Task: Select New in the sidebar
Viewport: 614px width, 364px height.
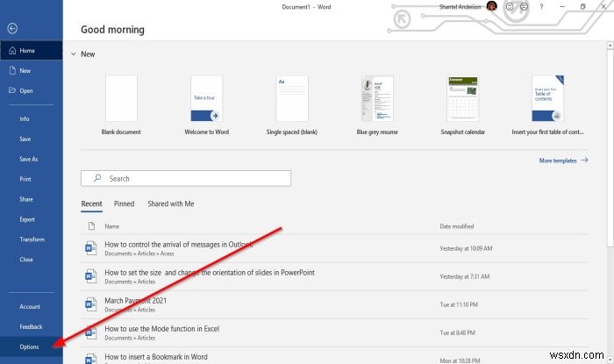Action: point(32,70)
